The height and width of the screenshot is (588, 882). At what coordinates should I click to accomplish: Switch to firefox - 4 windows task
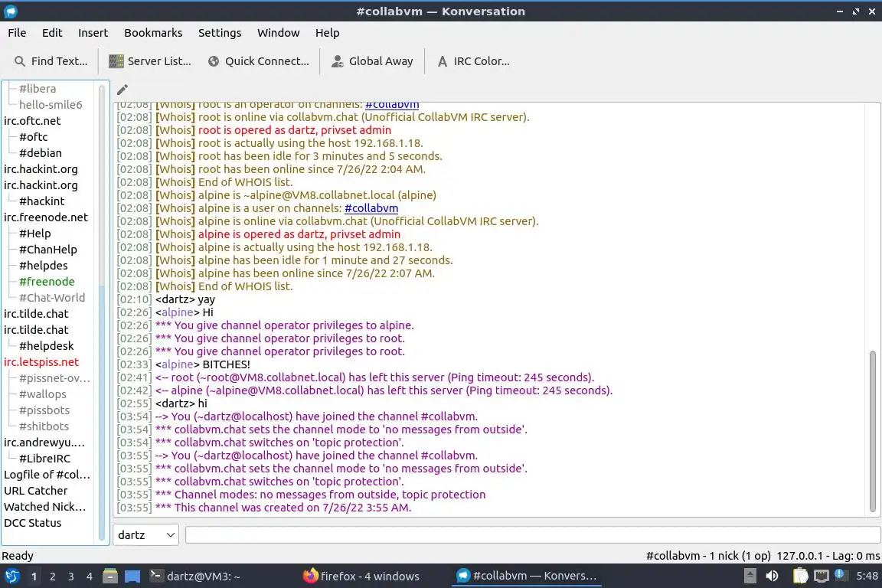(x=361, y=577)
